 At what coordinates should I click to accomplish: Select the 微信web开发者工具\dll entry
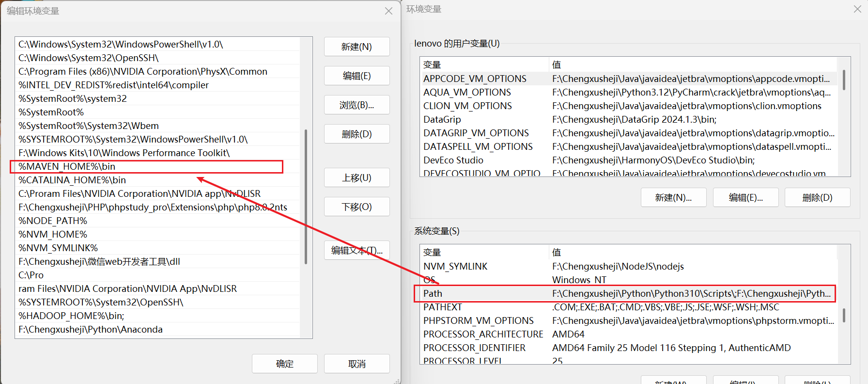click(157, 261)
